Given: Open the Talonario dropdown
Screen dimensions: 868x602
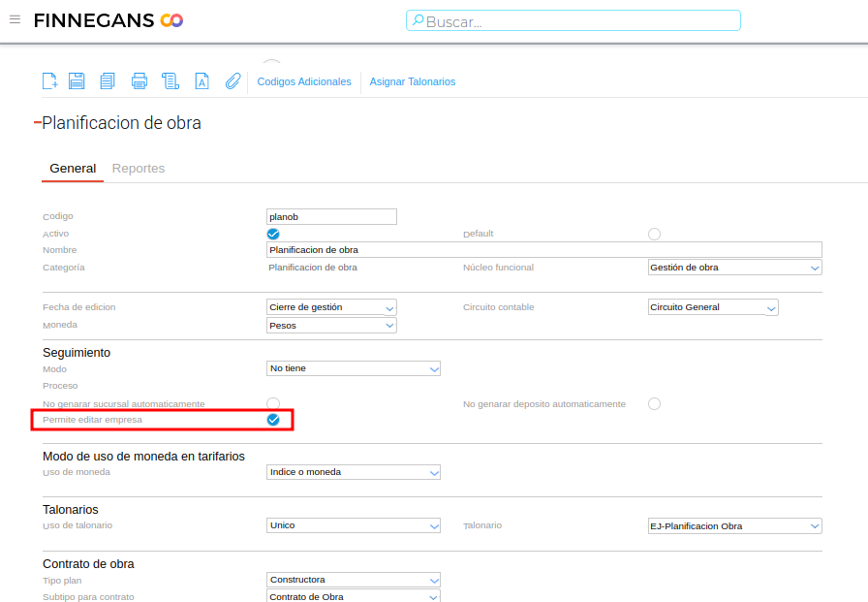Looking at the screenshot, I should point(735,525).
